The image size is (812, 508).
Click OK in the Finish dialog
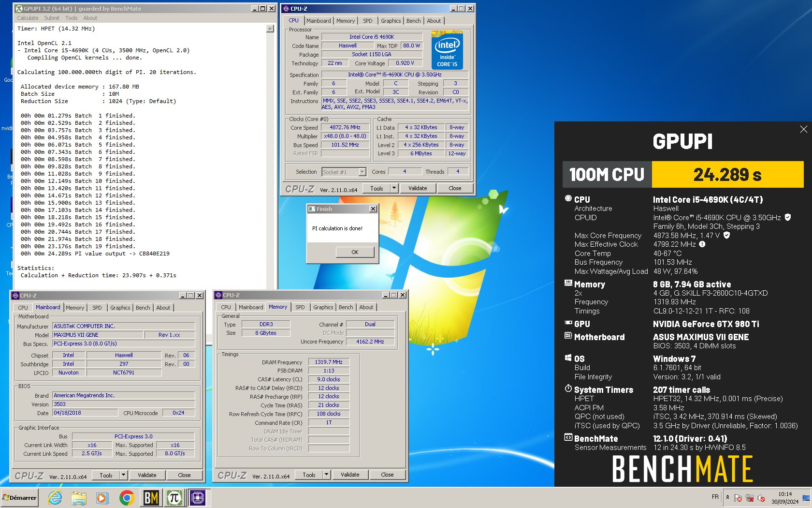click(355, 252)
